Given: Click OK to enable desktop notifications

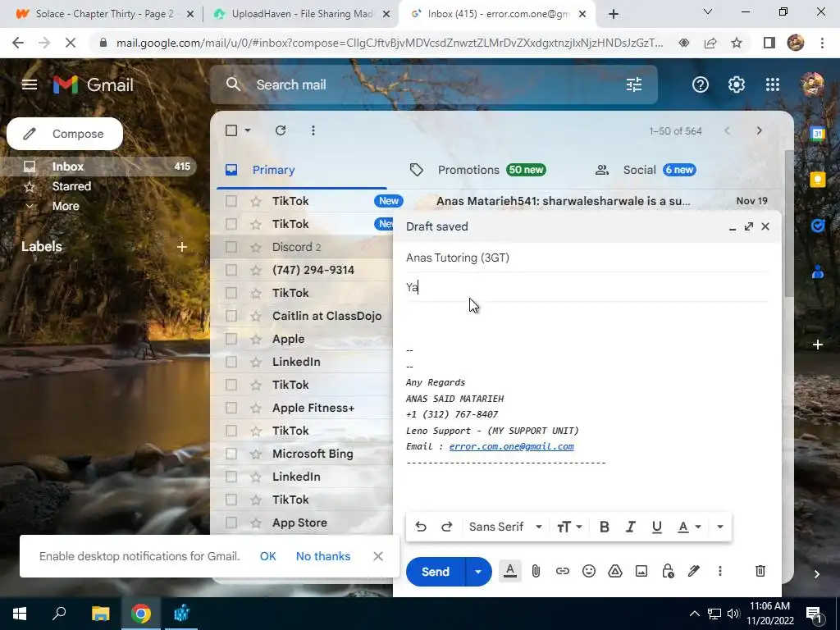Looking at the screenshot, I should coord(268,556).
